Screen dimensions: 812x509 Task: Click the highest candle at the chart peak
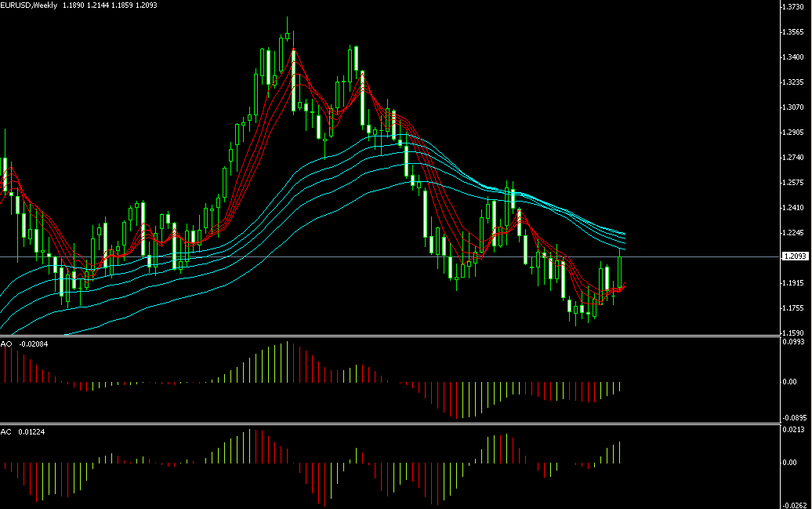288,35
